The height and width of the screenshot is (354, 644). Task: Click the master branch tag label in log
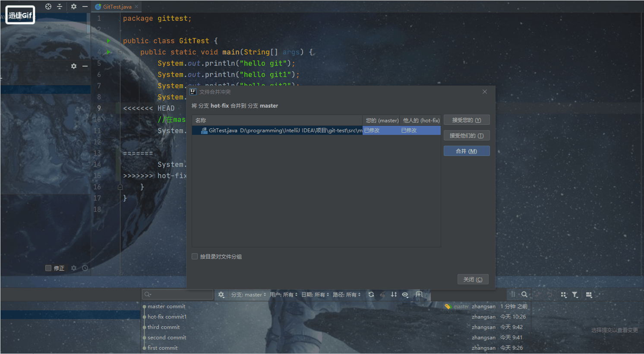(x=457, y=306)
